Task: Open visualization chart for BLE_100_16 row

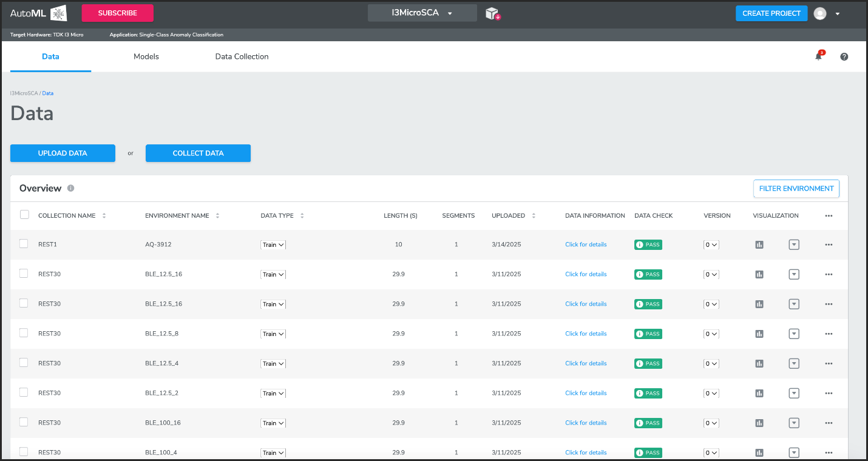Action: 759,423
